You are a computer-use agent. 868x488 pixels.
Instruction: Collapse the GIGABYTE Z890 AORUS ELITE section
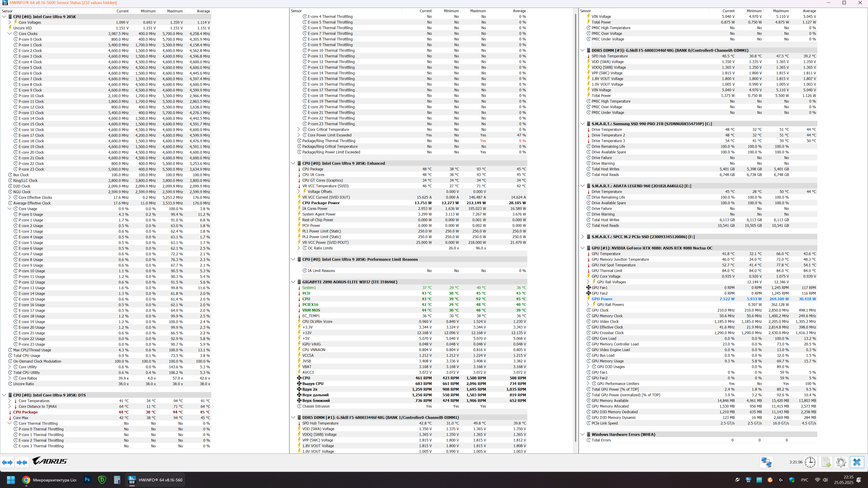(x=293, y=282)
